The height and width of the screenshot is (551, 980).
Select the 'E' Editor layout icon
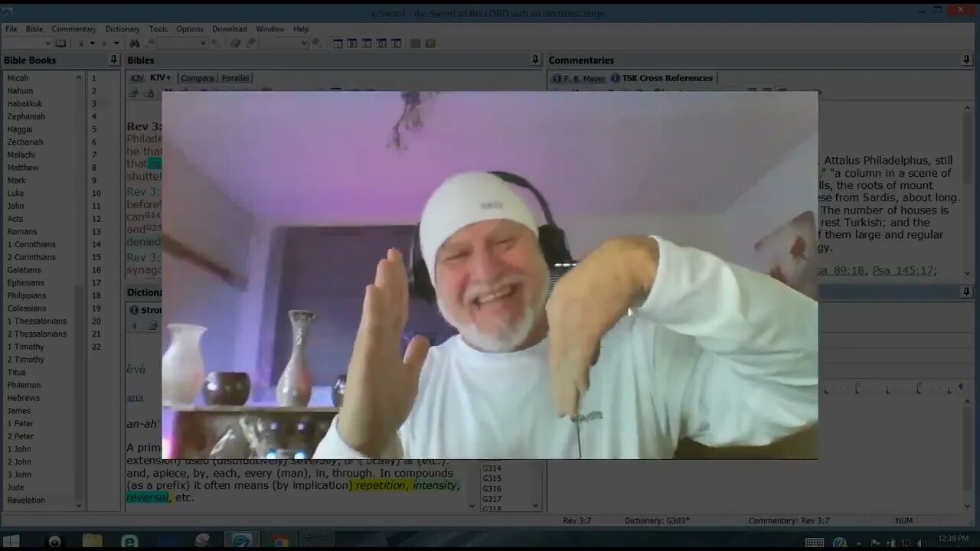coord(396,44)
